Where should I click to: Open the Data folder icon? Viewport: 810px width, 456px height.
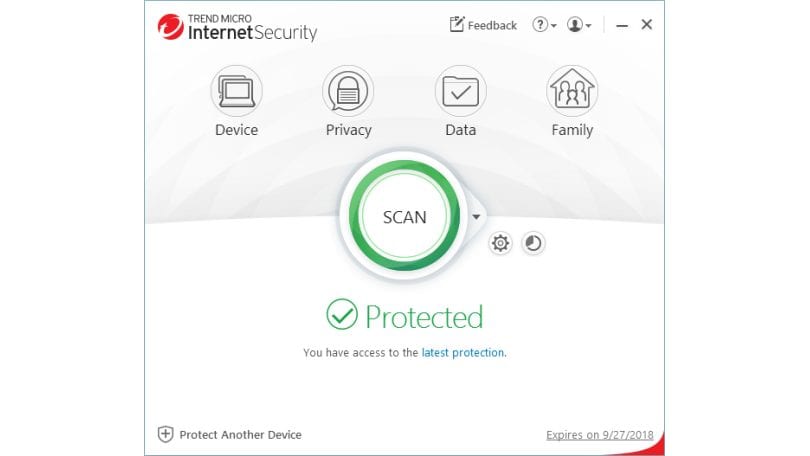point(460,91)
